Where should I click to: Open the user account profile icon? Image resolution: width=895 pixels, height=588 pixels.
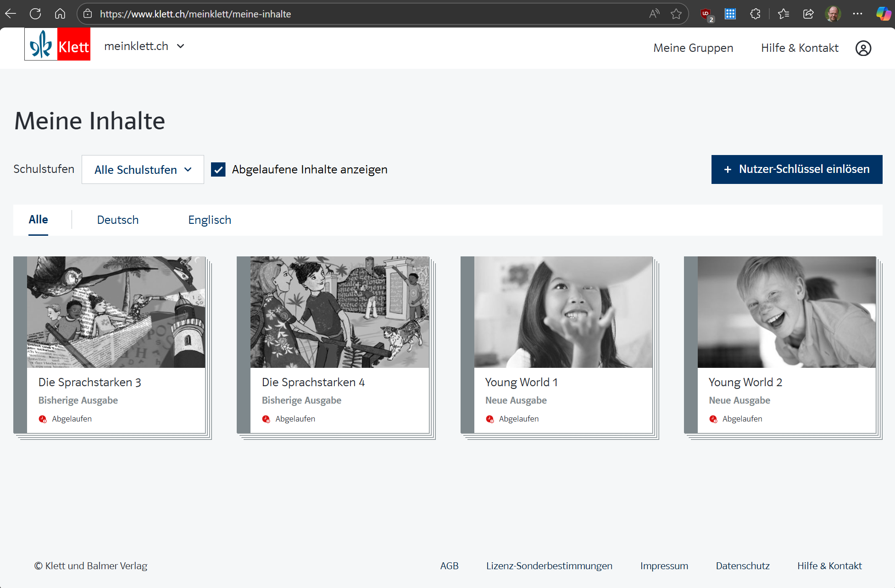click(x=863, y=48)
